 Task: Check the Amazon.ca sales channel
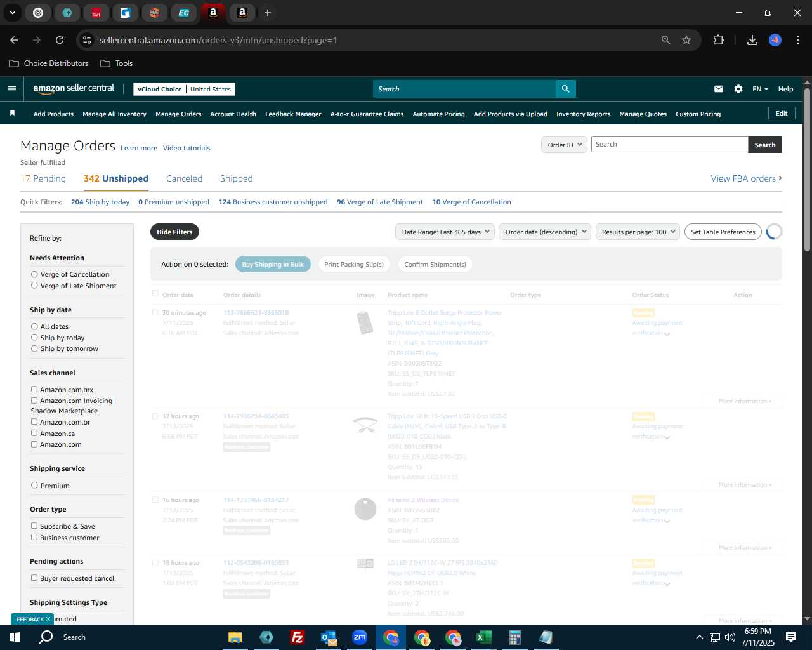tap(34, 434)
